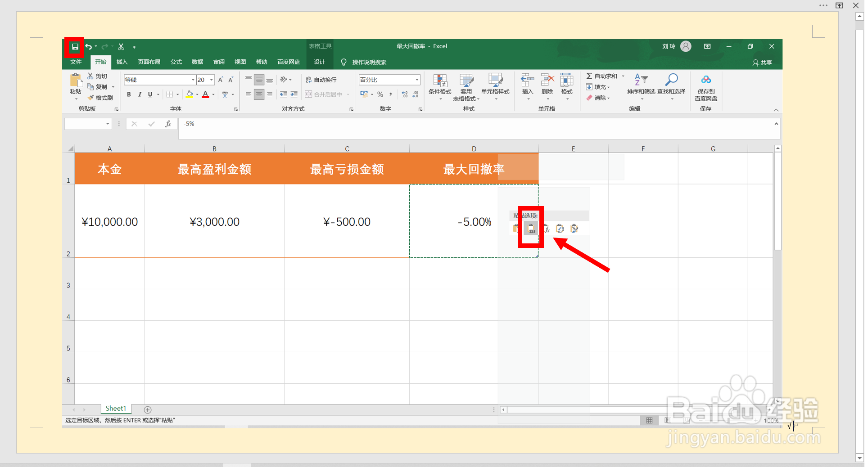Viewport: 868px width, 467px height.
Task: Decrease decimal places icon
Action: pos(415,94)
